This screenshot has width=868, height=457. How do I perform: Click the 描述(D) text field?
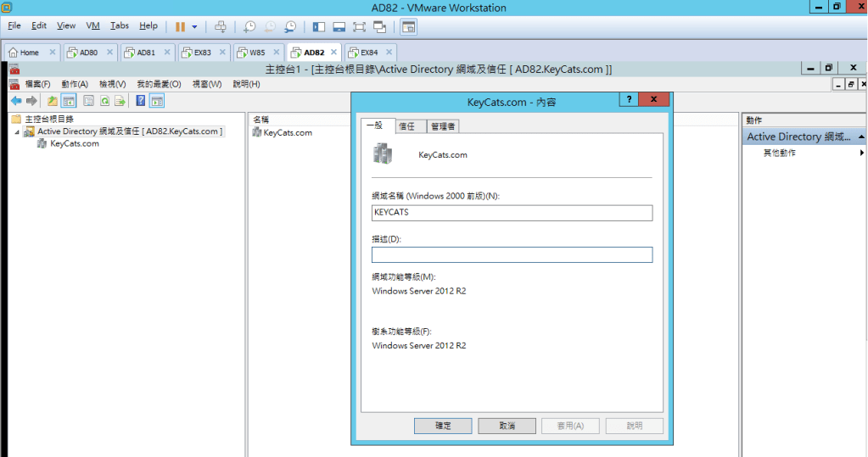512,255
